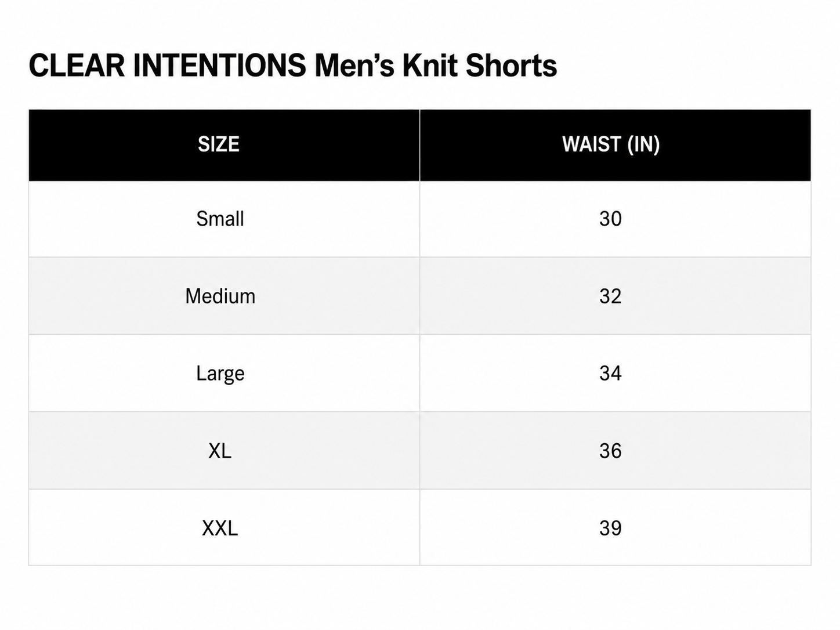Click the word Shorts in the heading
Viewport: 840px width, 630px height.
tap(511, 66)
